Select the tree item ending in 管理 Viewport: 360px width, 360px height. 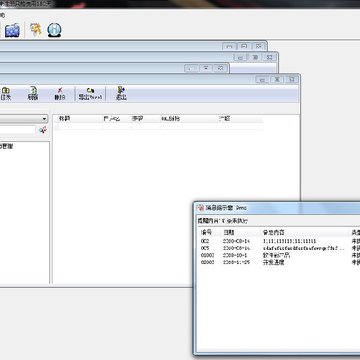tap(7, 146)
